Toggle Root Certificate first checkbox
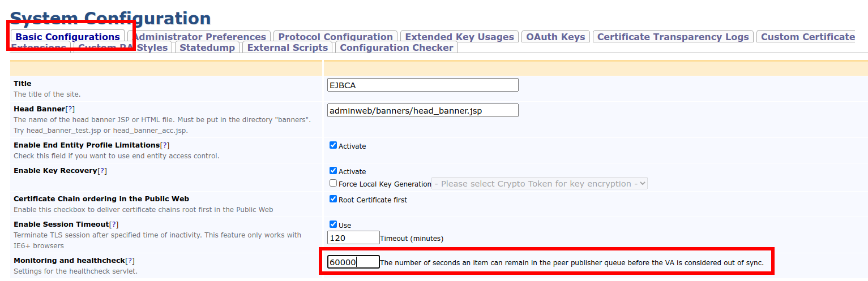This screenshot has width=868, height=281. coord(333,199)
